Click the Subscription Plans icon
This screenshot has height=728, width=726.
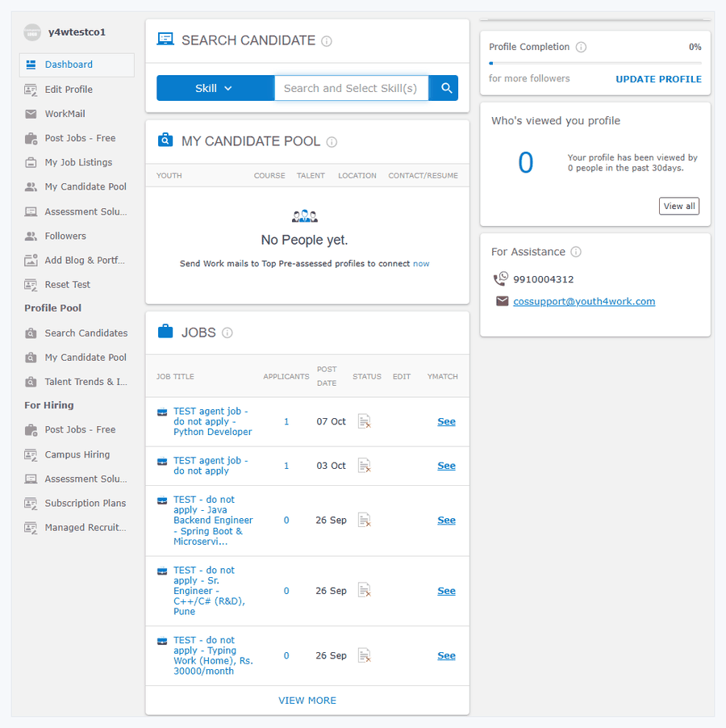click(31, 504)
